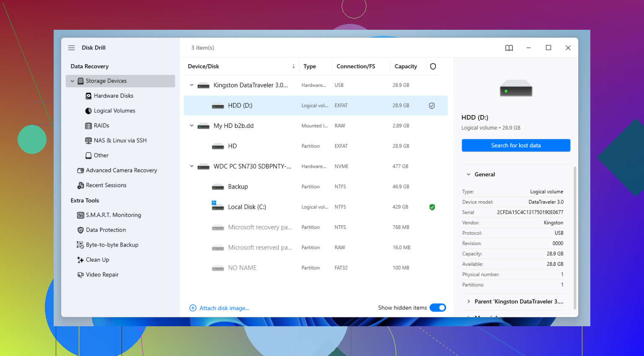Select the Local Disk (C:) row
644x356 pixels.
pyautogui.click(x=315, y=207)
